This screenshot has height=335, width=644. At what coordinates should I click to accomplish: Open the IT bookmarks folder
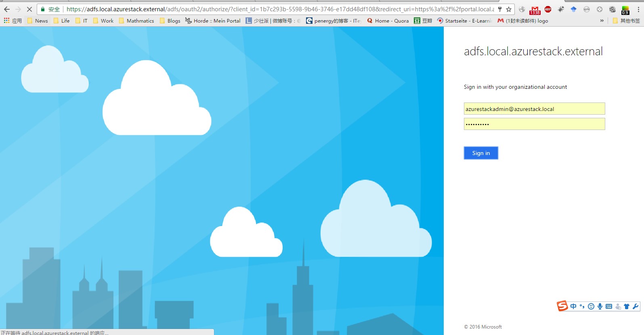click(x=81, y=21)
